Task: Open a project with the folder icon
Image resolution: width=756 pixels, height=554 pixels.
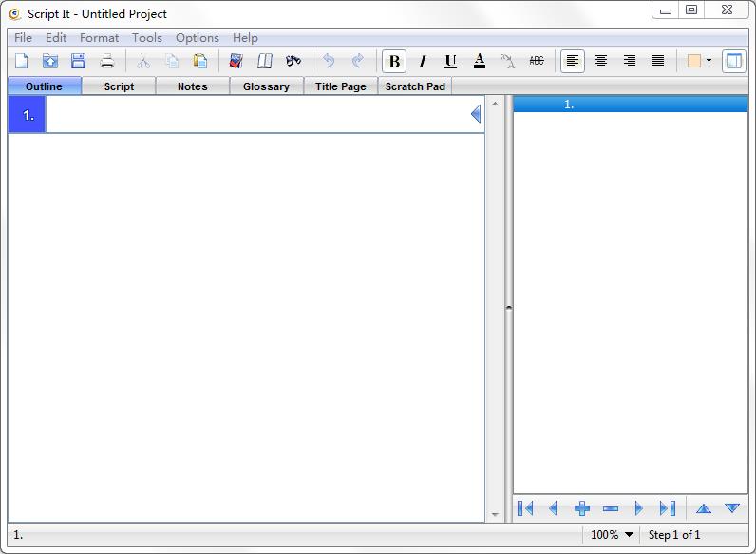Action: tap(50, 61)
